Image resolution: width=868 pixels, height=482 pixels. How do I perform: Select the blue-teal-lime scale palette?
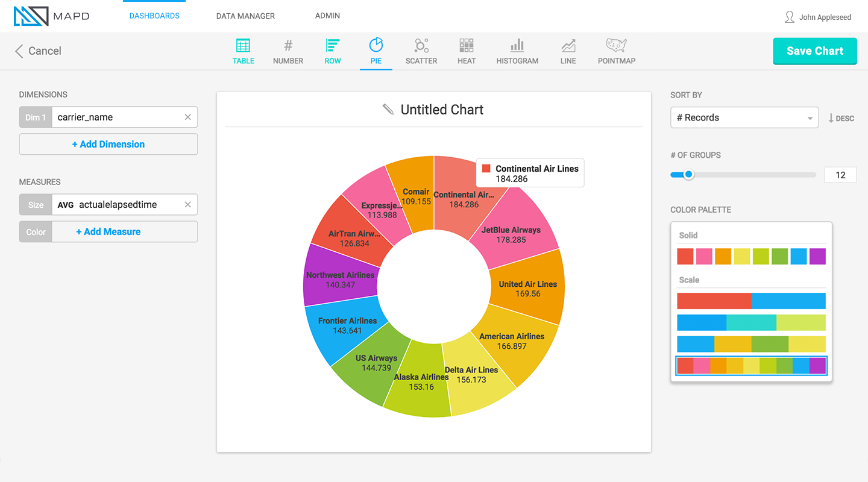pyautogui.click(x=751, y=322)
